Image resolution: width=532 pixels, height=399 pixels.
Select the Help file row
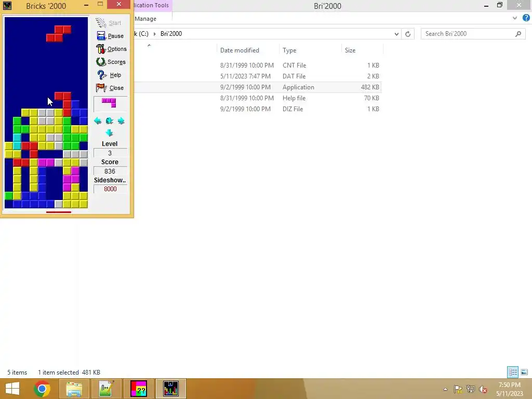coord(258,98)
